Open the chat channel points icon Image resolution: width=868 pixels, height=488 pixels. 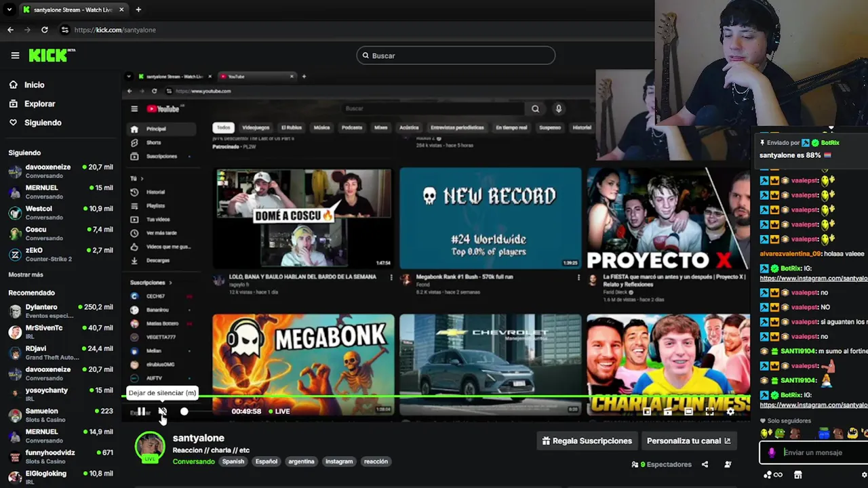[x=773, y=475]
